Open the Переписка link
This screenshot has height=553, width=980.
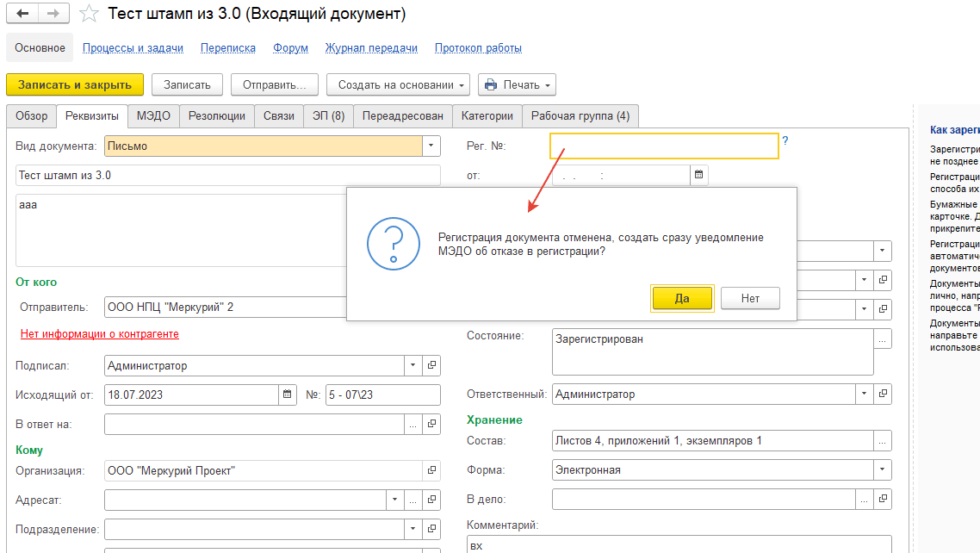228,48
